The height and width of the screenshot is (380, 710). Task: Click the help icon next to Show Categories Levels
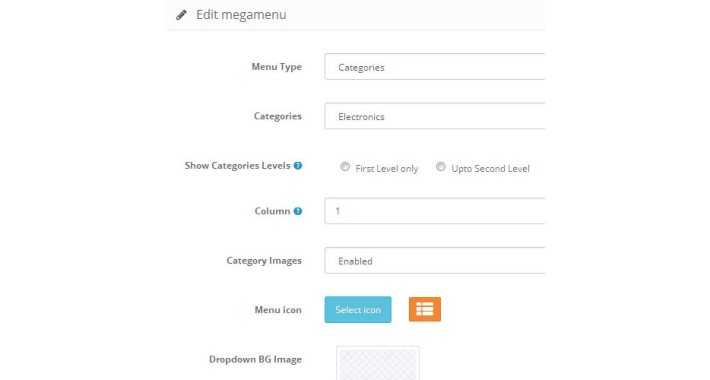297,166
